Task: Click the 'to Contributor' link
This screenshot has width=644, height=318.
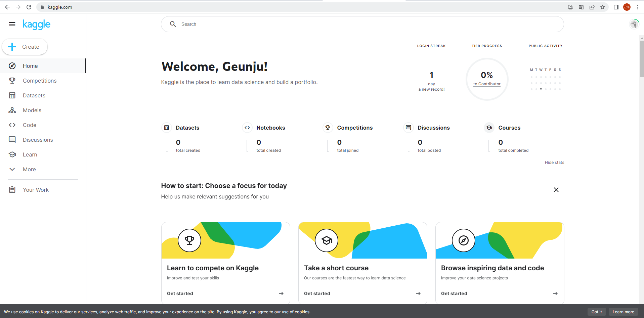Action: [x=487, y=84]
